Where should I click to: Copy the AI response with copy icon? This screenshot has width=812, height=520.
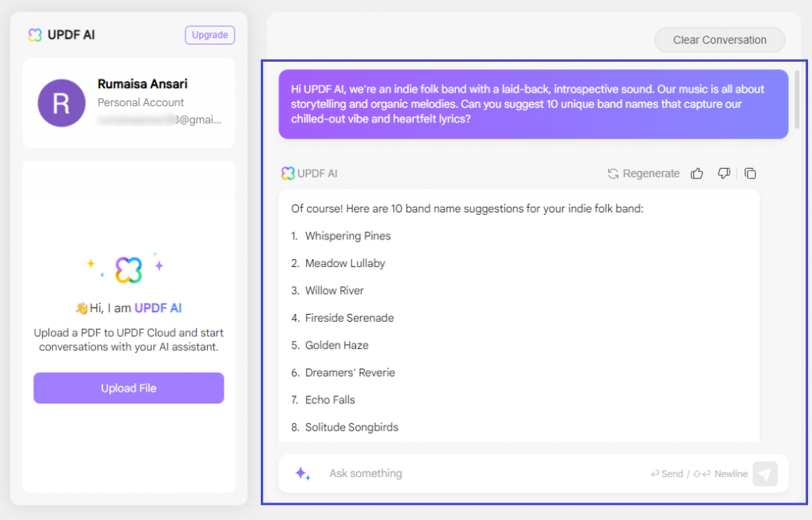point(750,174)
